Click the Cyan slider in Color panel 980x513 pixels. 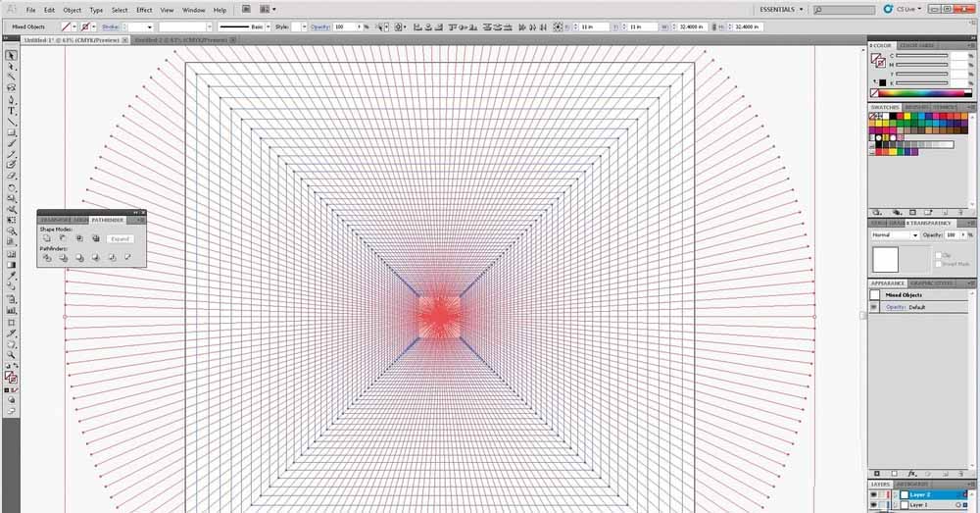coord(922,56)
